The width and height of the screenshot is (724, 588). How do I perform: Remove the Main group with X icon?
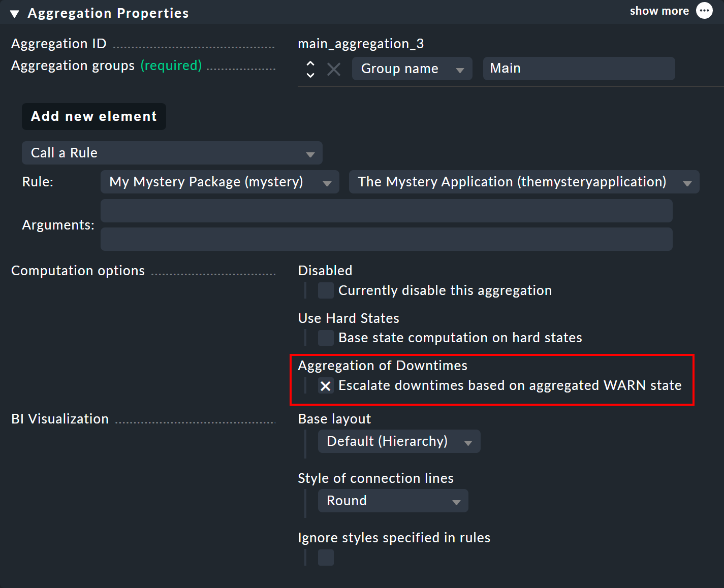[334, 69]
